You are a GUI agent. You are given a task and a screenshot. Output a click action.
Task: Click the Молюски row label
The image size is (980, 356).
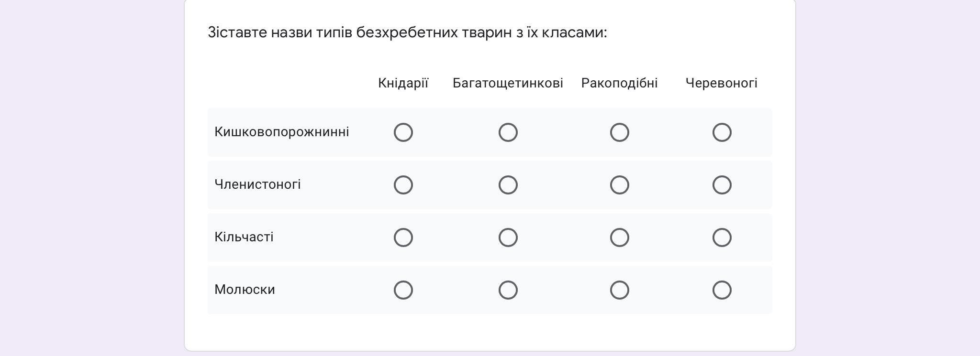click(245, 290)
